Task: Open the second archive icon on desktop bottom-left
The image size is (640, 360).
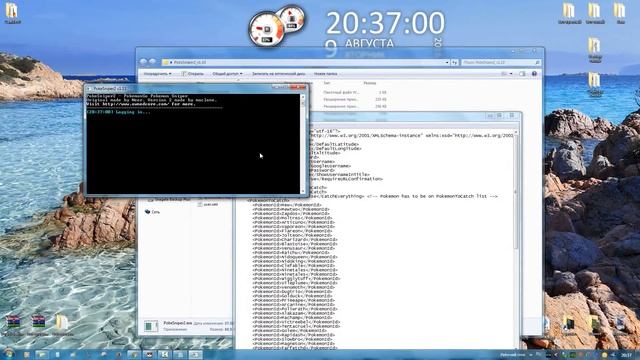Action: click(38, 322)
